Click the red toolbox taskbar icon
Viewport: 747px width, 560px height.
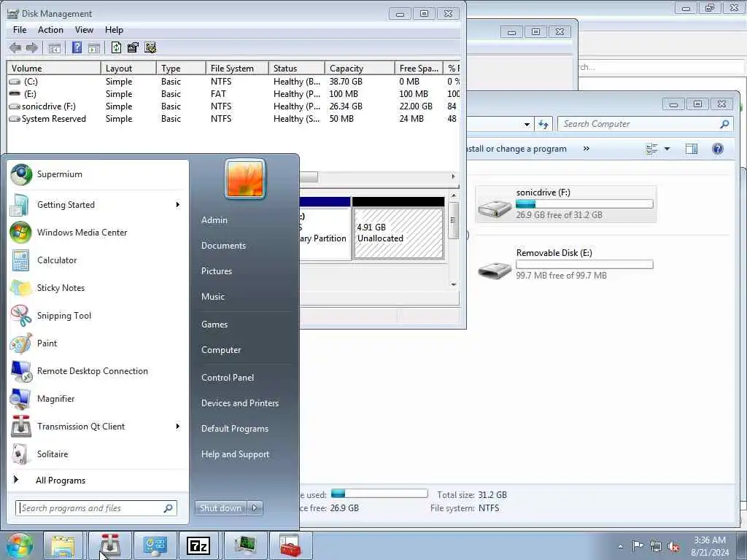(x=290, y=545)
